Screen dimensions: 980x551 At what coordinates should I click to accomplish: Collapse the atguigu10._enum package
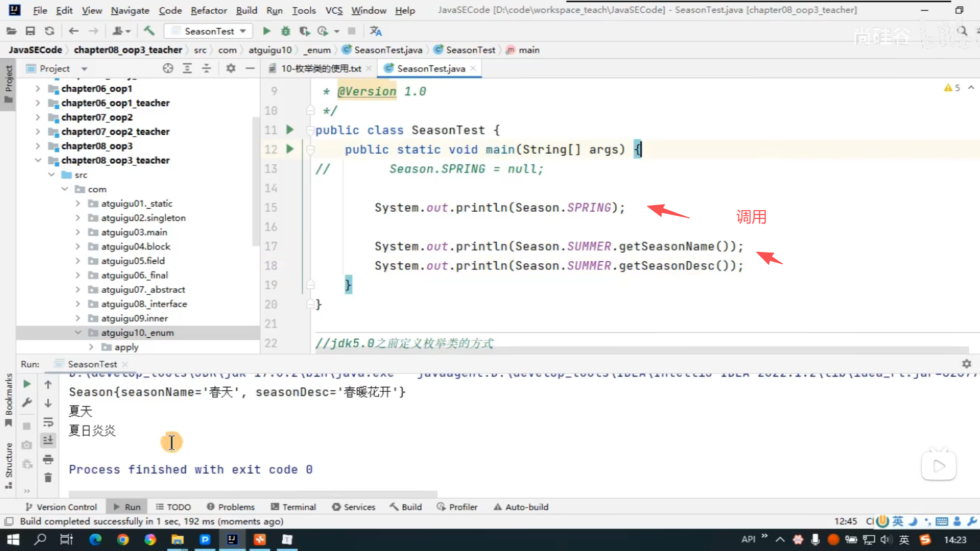[x=78, y=333]
